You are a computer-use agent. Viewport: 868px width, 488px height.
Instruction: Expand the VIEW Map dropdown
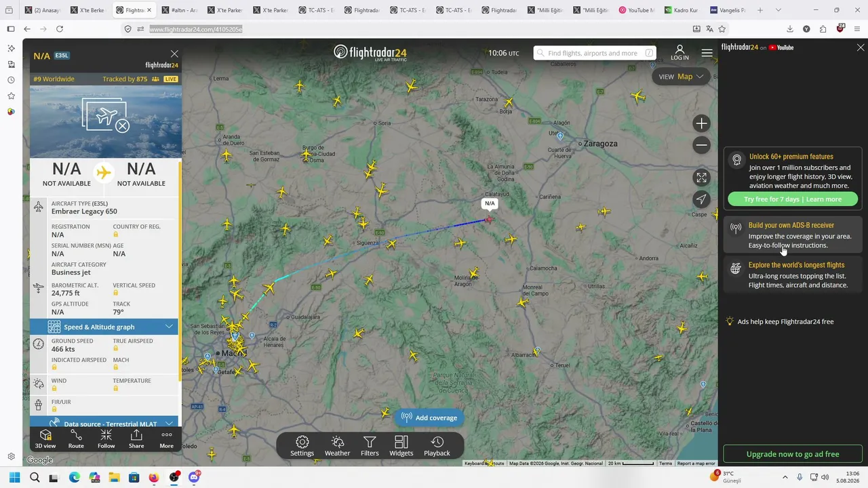coord(681,77)
